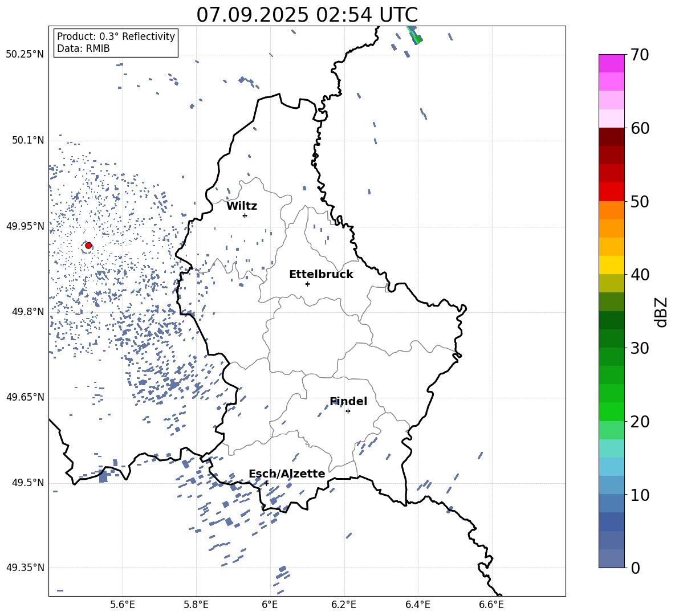Click the colorbar tick label 40

[640, 275]
